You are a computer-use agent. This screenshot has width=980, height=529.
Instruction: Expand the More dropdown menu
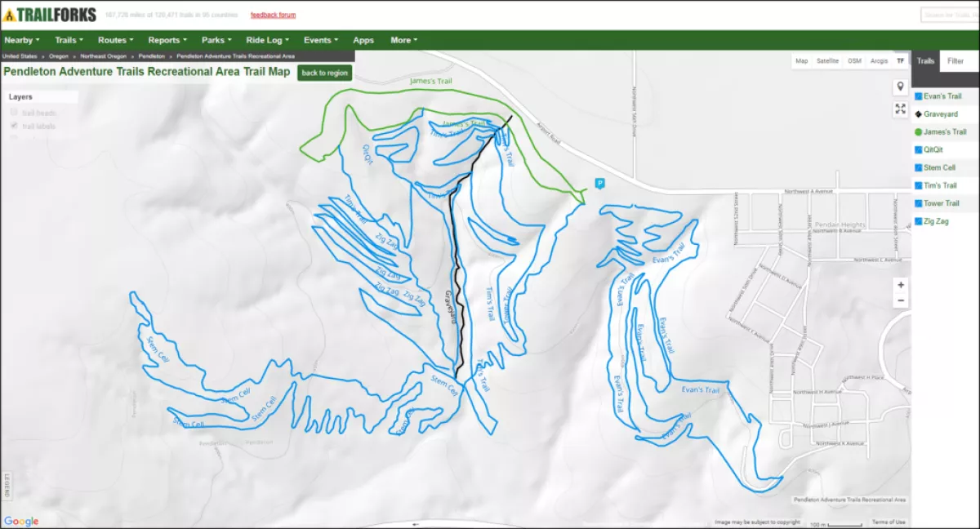tap(403, 39)
